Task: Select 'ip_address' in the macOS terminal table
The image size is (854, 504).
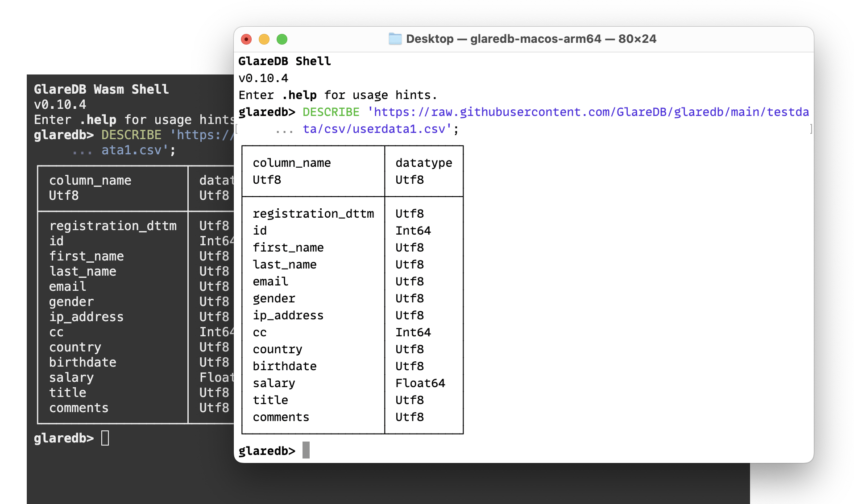Action: point(288,315)
